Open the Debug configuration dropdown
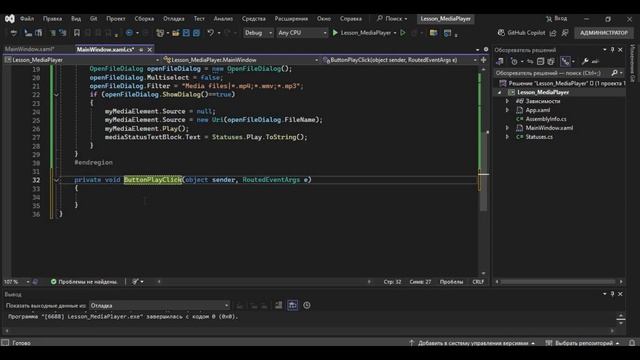The height and width of the screenshot is (360, 640). (x=258, y=33)
